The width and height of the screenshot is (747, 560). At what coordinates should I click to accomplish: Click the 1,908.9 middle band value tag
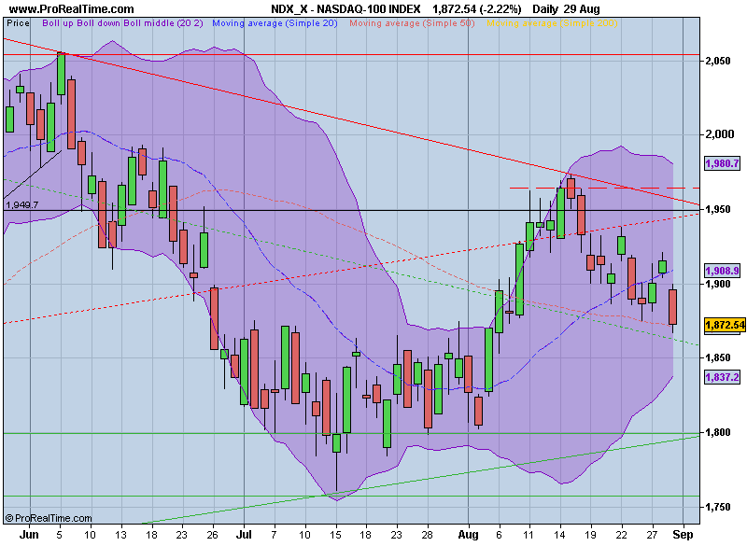tap(722, 271)
